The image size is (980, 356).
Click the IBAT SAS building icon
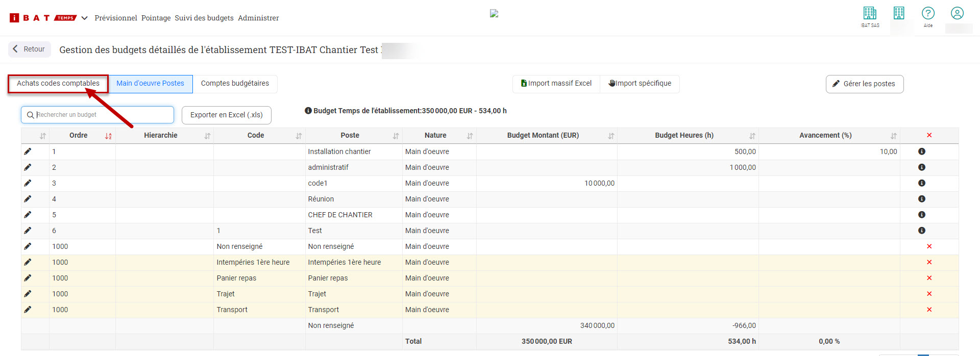[x=870, y=14]
